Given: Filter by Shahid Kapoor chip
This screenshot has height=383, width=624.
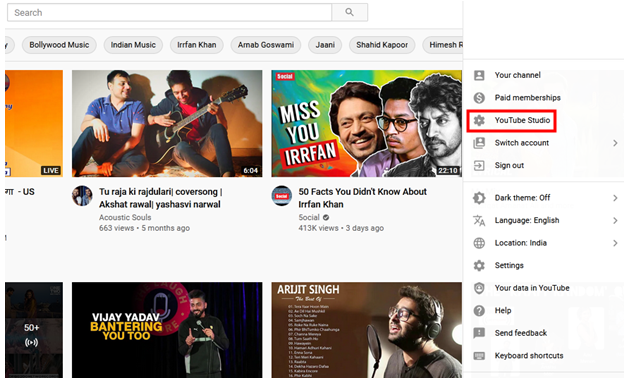Looking at the screenshot, I should click(382, 45).
